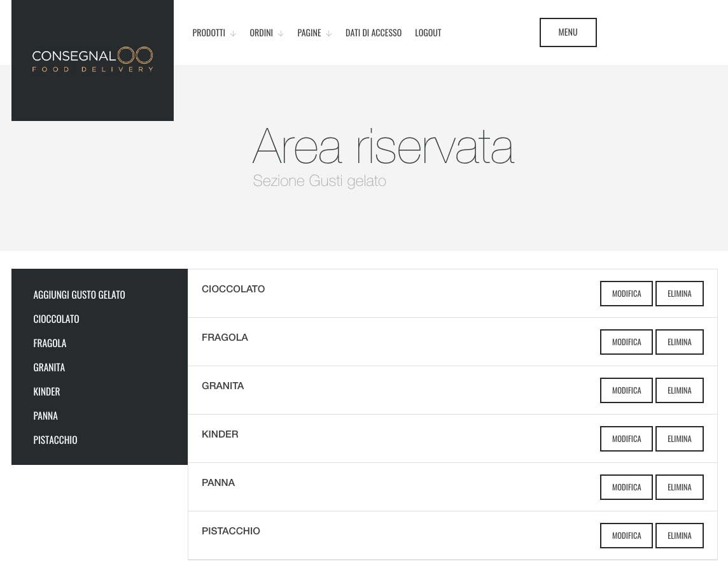Click the FRAGOLA row title
Viewport: 728px width, 577px height.
[225, 338]
